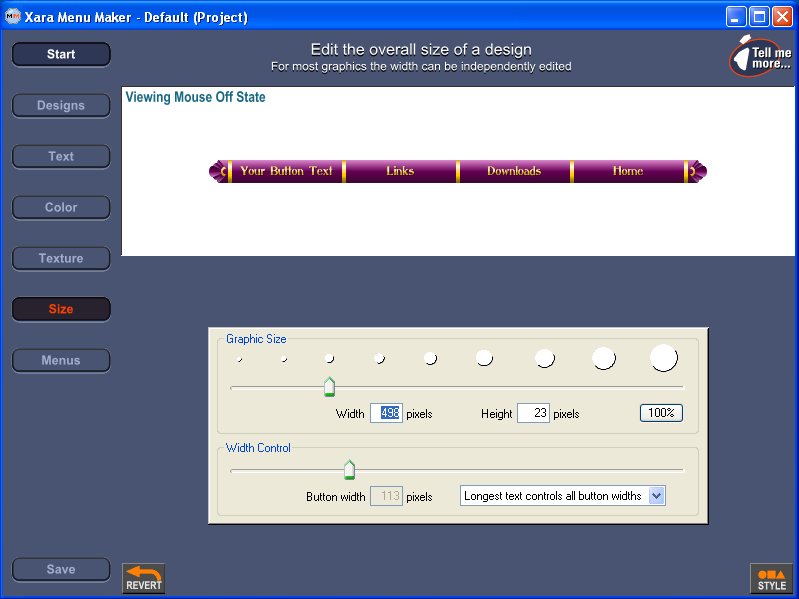Pick the third graphic size circle
799x599 pixels.
tap(329, 359)
